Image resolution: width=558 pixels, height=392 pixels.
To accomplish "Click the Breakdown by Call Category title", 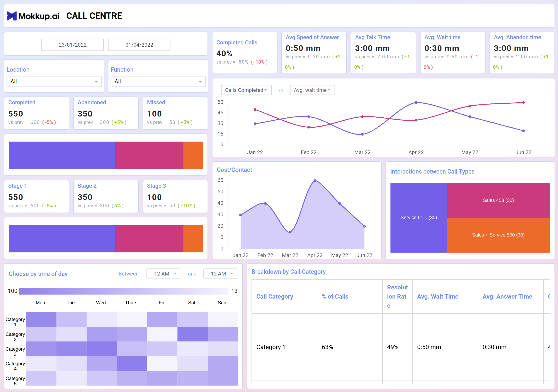I will pos(288,272).
